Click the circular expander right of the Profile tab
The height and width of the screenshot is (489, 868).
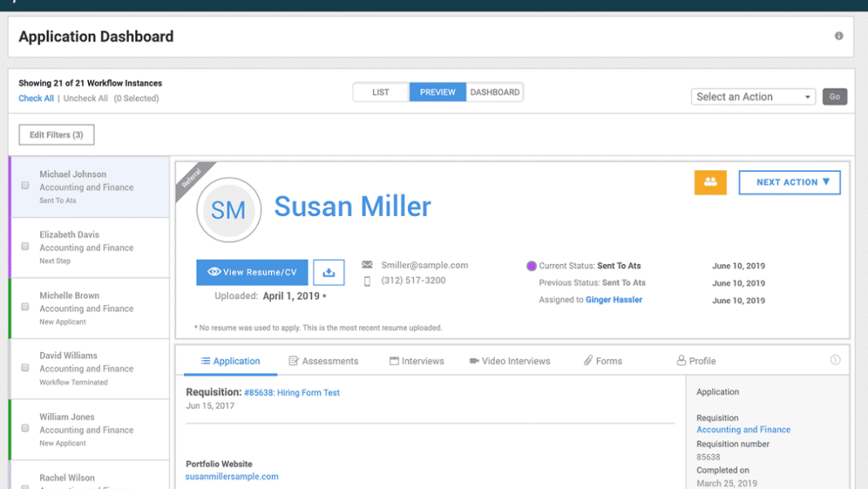tap(835, 359)
